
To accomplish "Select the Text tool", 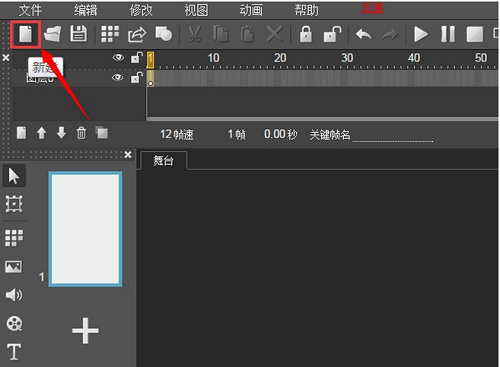I will pos(14,352).
